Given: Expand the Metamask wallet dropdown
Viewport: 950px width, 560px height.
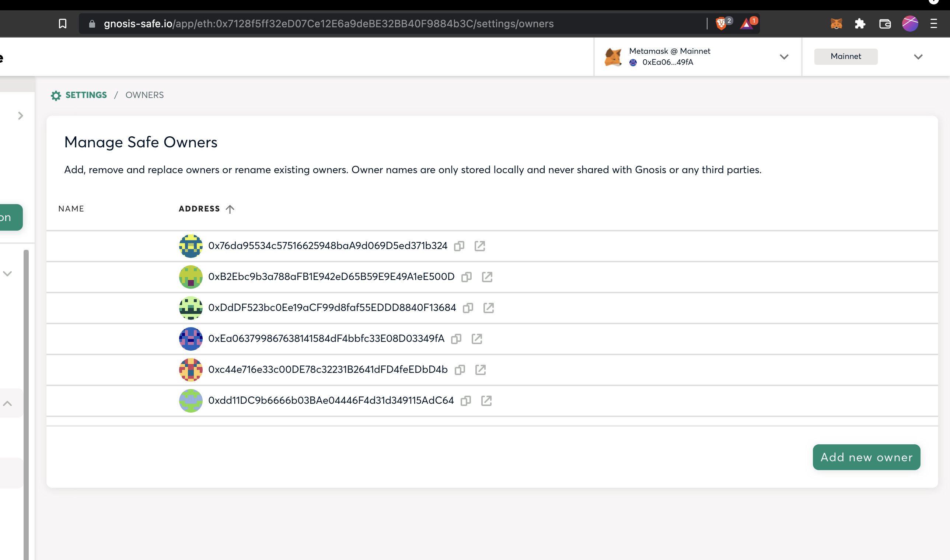Looking at the screenshot, I should 784,57.
